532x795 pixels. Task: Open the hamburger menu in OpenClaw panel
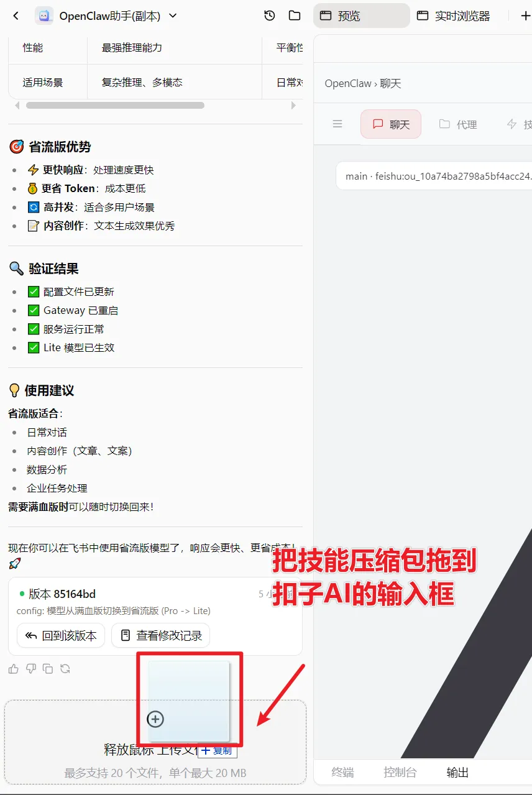(x=337, y=124)
